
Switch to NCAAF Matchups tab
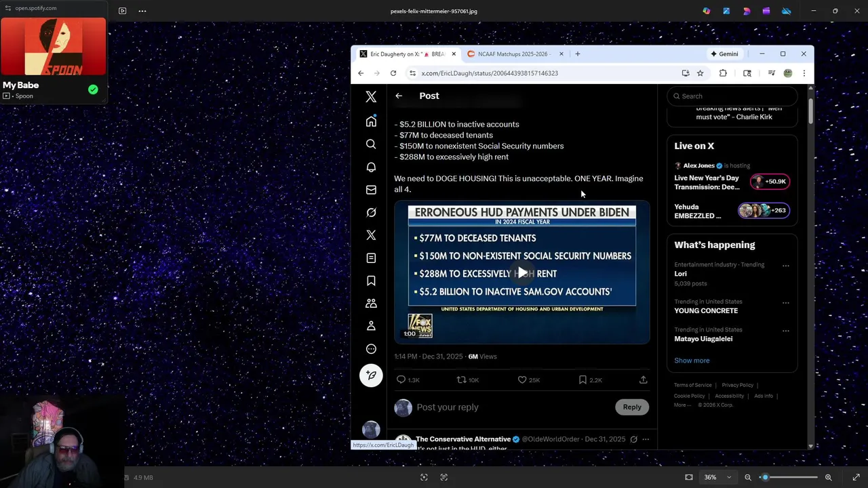[513, 54]
